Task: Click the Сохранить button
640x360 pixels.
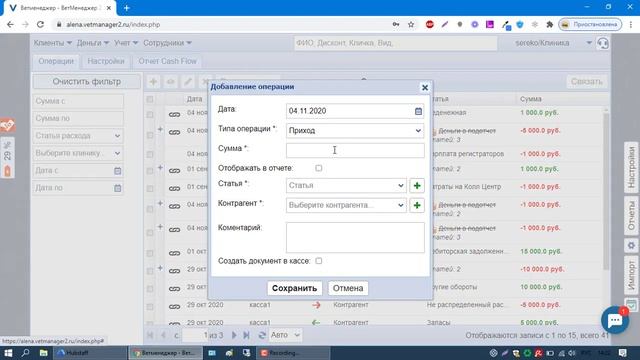Action: pyautogui.click(x=294, y=288)
